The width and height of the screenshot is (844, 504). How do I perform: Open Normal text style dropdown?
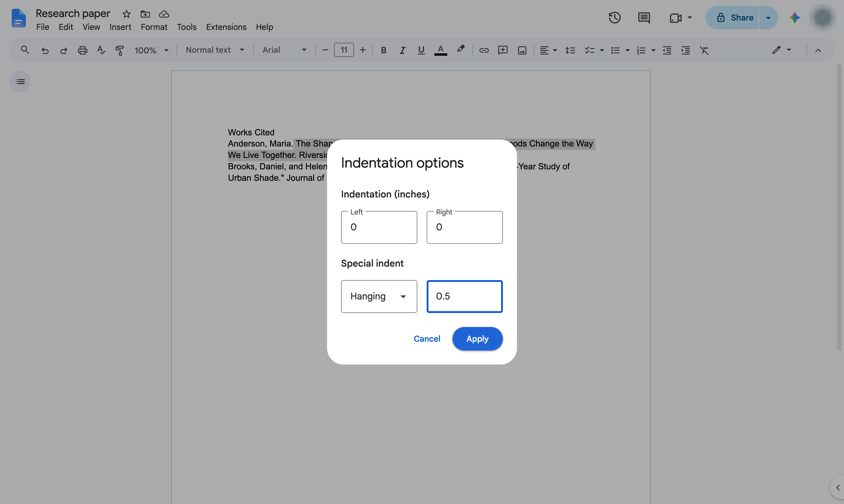point(215,50)
